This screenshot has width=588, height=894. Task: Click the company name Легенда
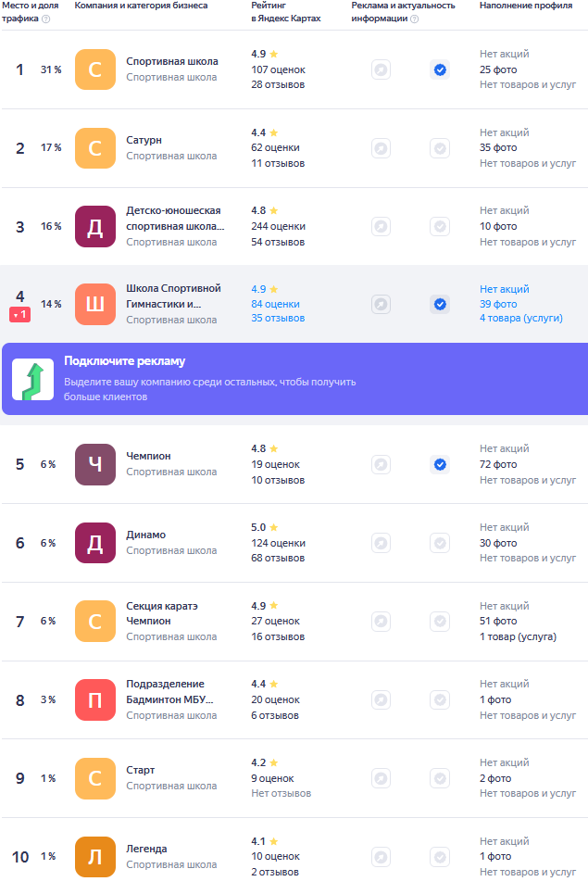tap(146, 849)
